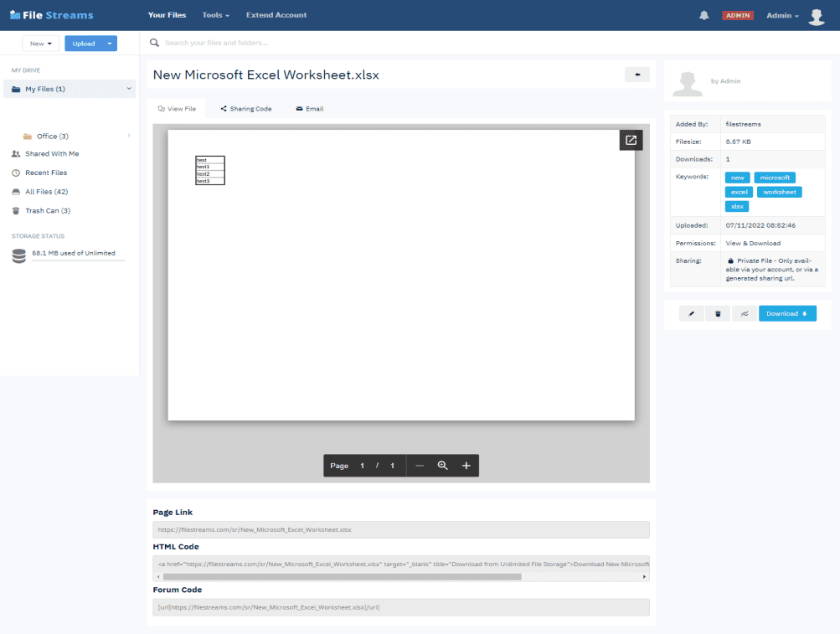This screenshot has height=634, width=840.
Task: Click the Upload button
Action: coord(84,44)
